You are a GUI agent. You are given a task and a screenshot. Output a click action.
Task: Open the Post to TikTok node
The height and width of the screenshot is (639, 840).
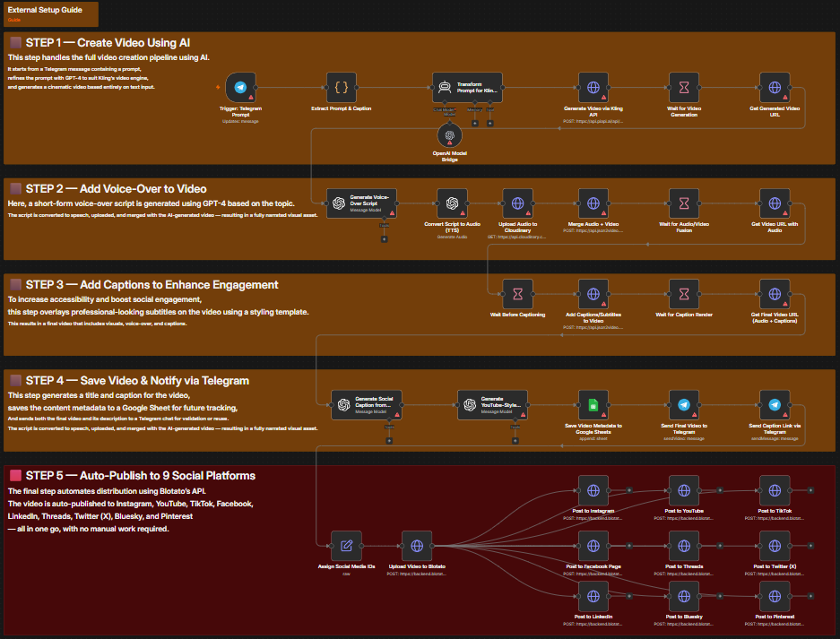775,490
